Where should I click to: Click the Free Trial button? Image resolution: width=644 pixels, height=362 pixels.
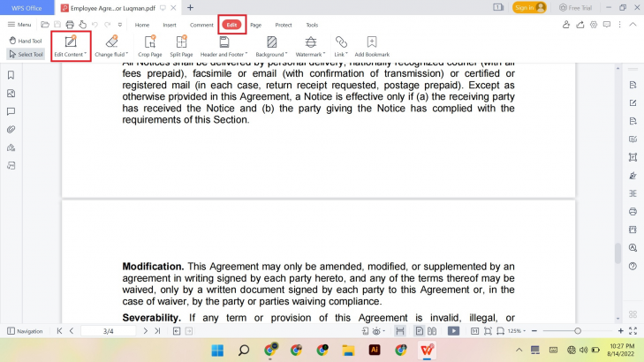(x=575, y=7)
